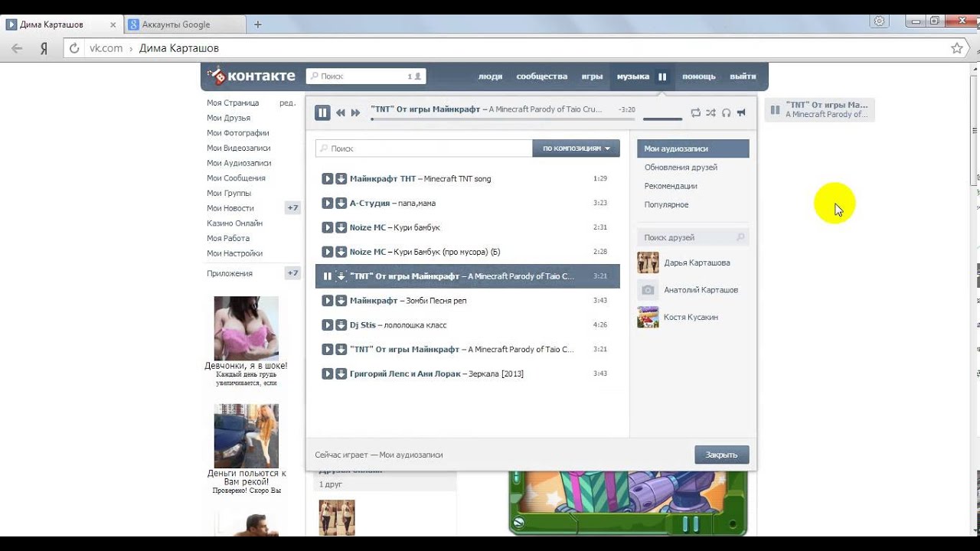Open сообщества in top menu
Screen dimensions: 980x551
click(x=542, y=77)
